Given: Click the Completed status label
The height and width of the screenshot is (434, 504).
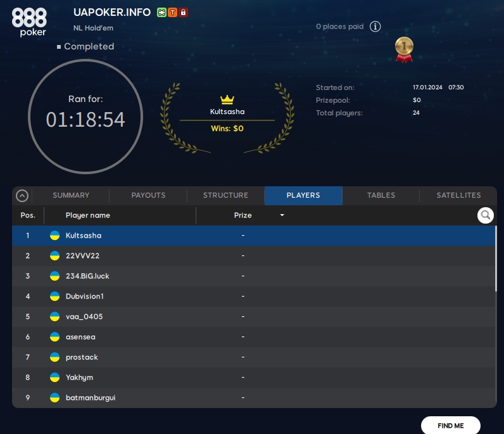Looking at the screenshot, I should (x=89, y=46).
